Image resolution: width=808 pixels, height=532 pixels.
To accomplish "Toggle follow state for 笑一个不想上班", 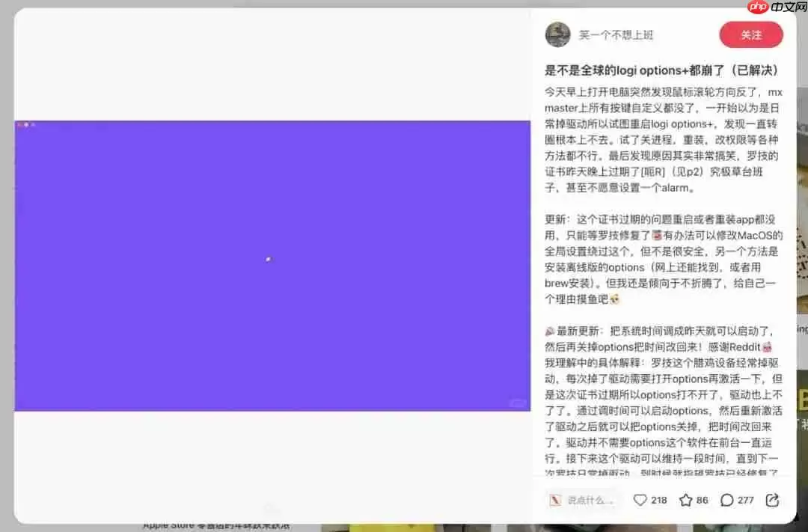I will pyautogui.click(x=751, y=34).
